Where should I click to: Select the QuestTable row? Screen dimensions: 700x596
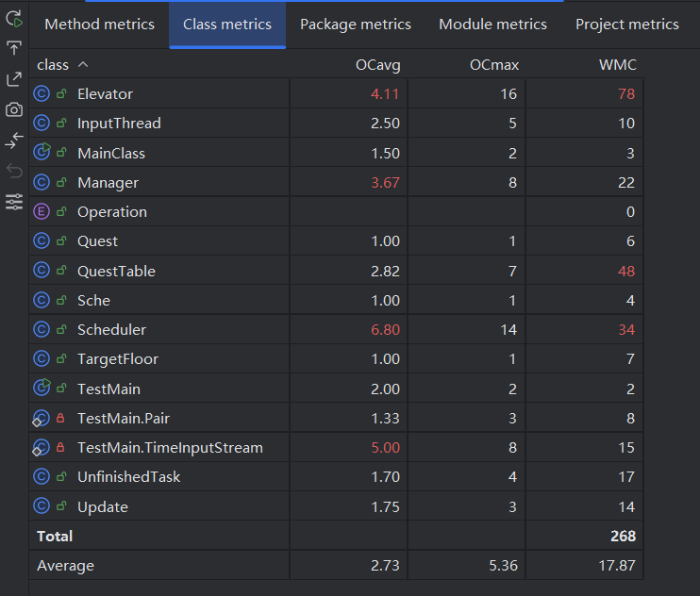[x=116, y=272]
